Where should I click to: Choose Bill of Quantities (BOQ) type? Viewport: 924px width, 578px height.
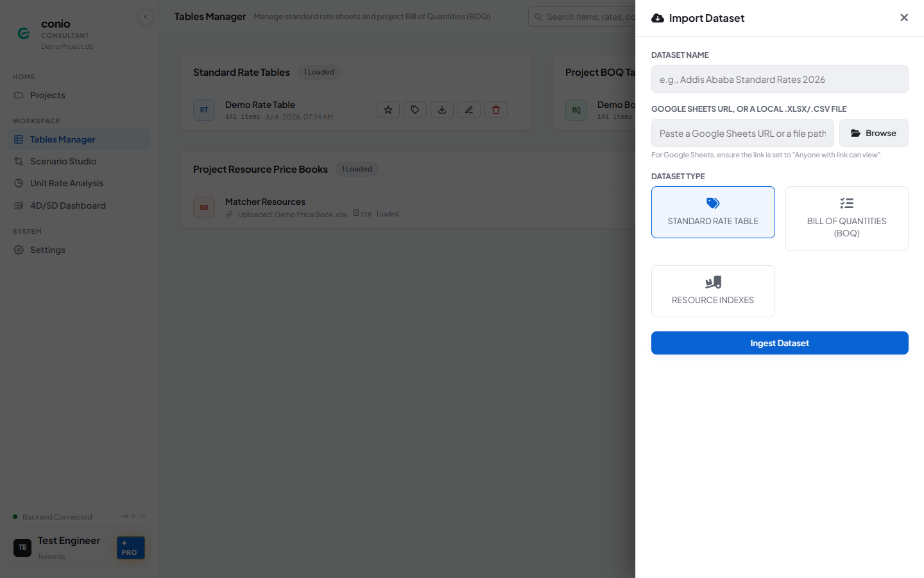(847, 218)
